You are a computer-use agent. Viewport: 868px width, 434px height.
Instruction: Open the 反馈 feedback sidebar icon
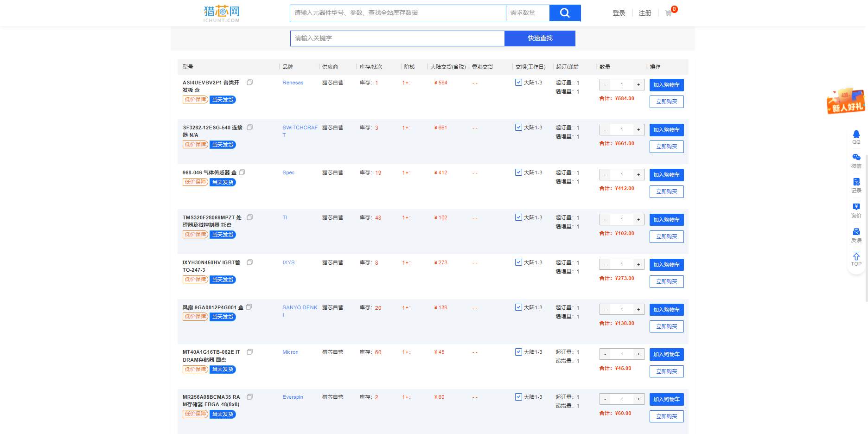856,235
